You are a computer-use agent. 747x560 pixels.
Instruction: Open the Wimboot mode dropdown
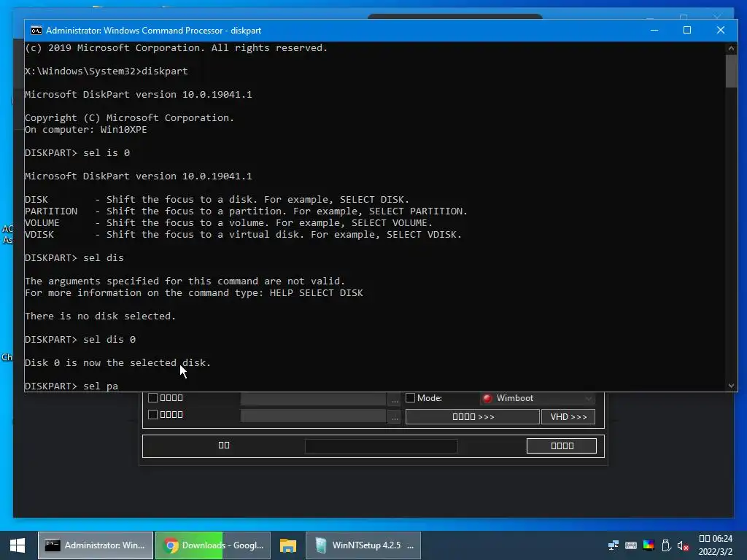(x=538, y=398)
